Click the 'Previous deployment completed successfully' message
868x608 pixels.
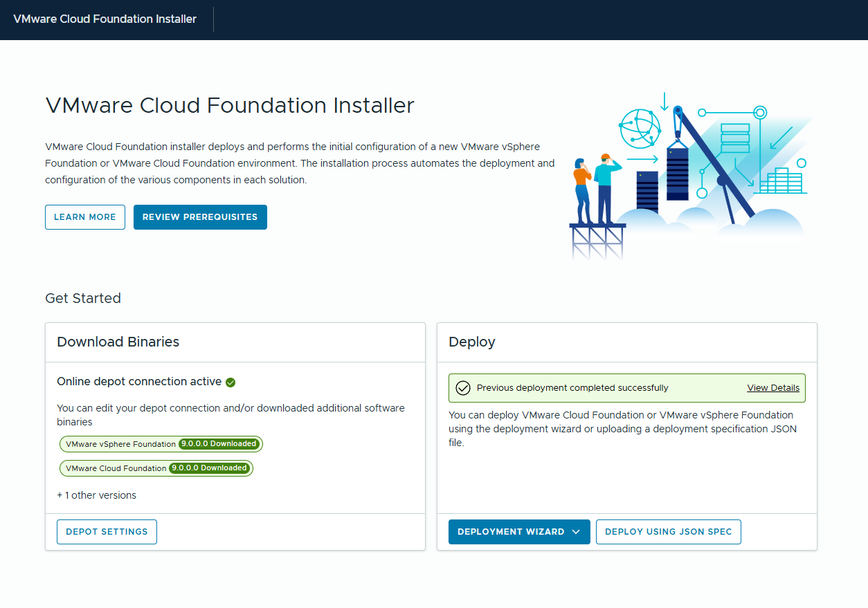click(x=572, y=388)
